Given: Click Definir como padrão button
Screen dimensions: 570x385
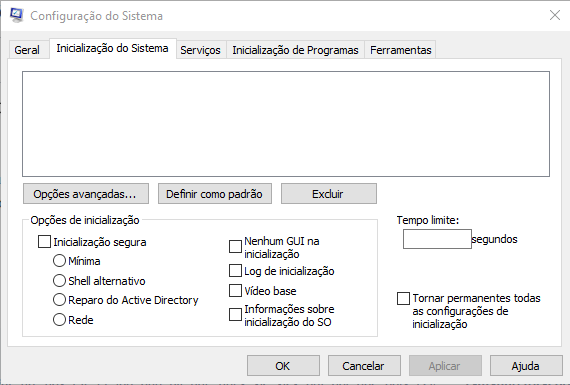Looking at the screenshot, I should 214,194.
